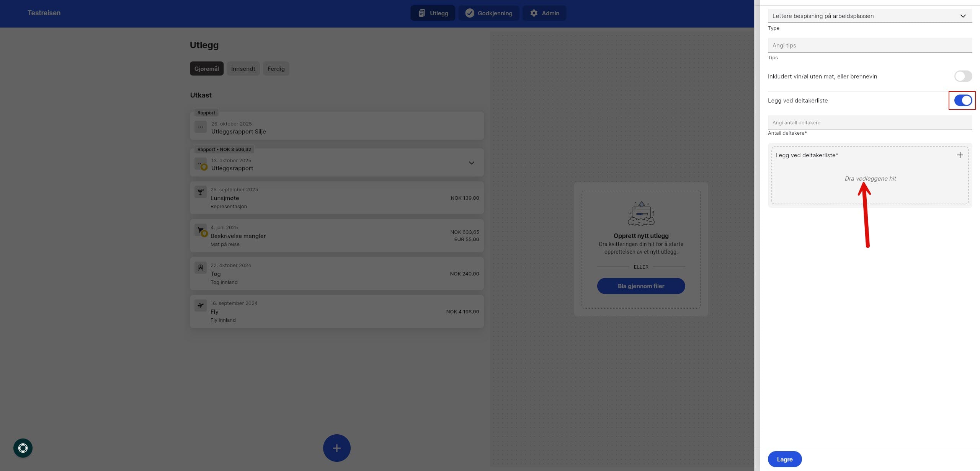
Task: Click the ellipsis icon on Utleggsrapport Silje
Action: pos(200,127)
